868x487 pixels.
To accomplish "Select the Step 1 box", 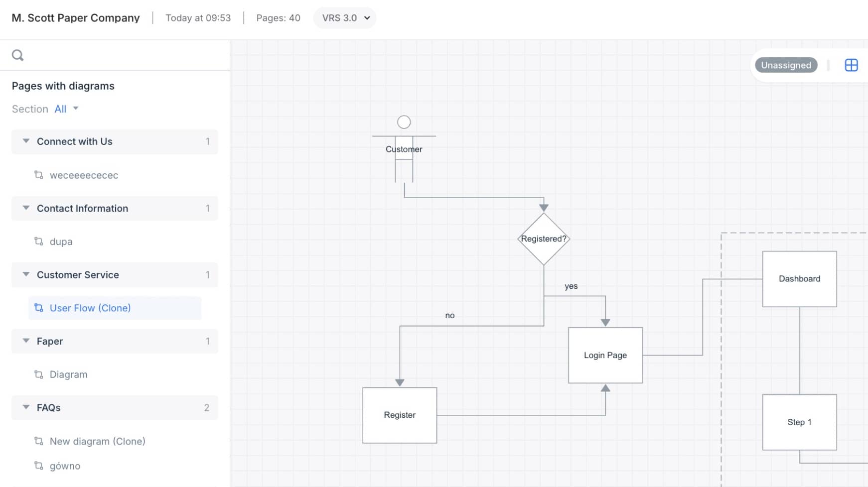I will point(799,422).
